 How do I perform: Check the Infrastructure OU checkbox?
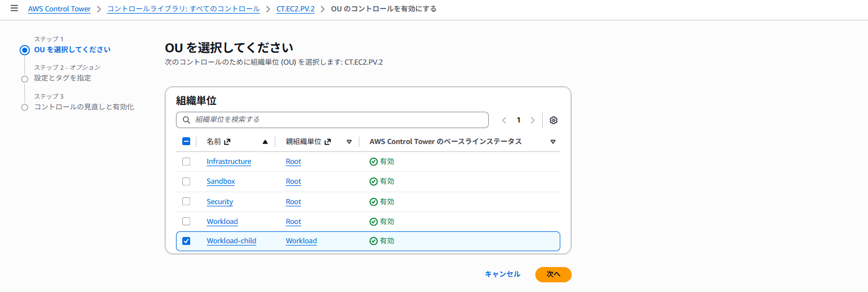pyautogui.click(x=186, y=162)
